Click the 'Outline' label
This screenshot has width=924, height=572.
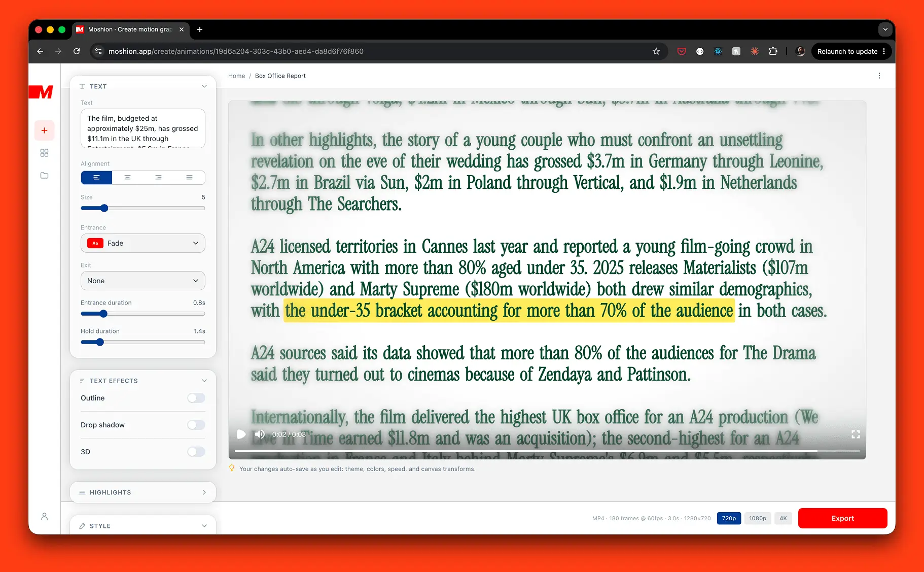click(93, 398)
